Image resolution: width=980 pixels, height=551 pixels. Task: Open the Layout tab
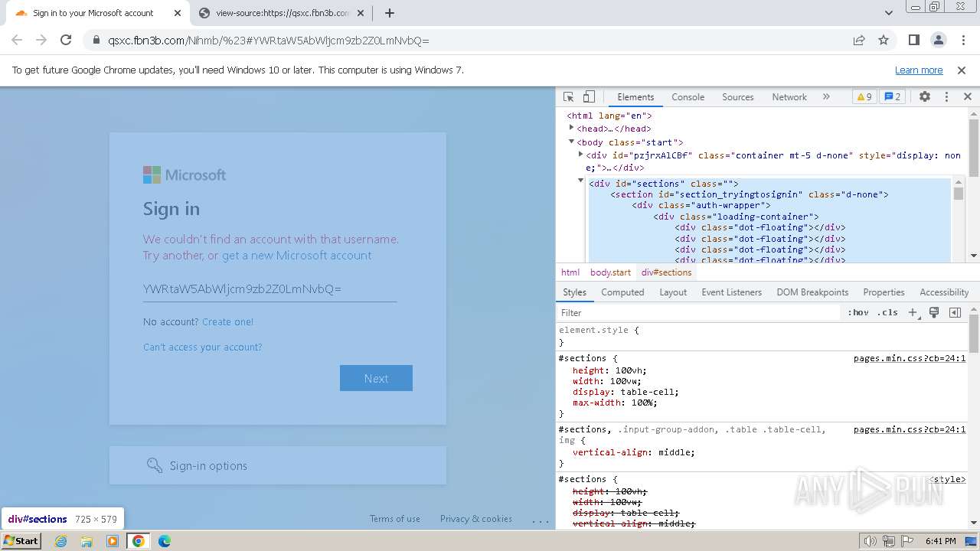click(673, 292)
